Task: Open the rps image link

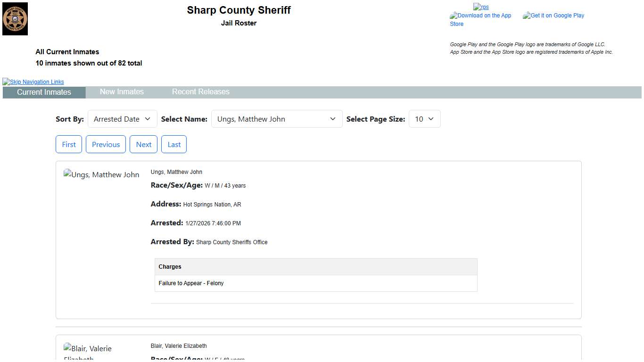Action: [481, 7]
